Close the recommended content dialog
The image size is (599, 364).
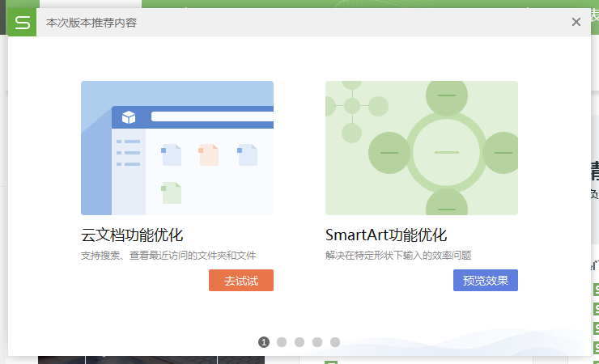(576, 22)
